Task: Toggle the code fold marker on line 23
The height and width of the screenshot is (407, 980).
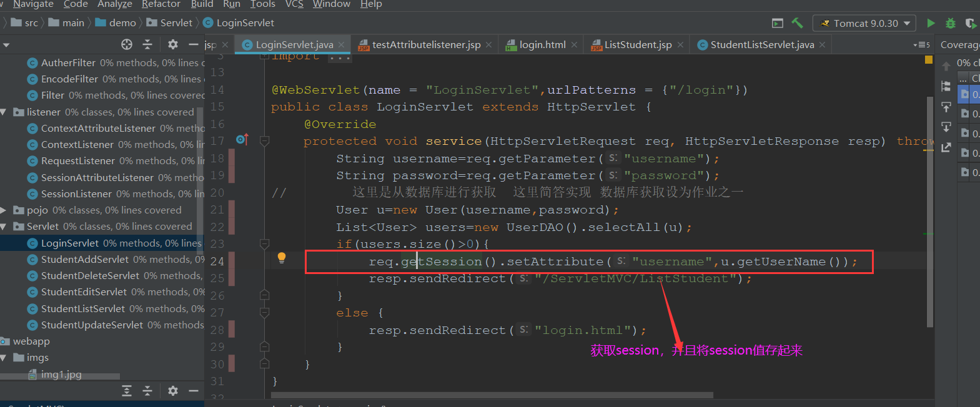Action: point(264,244)
